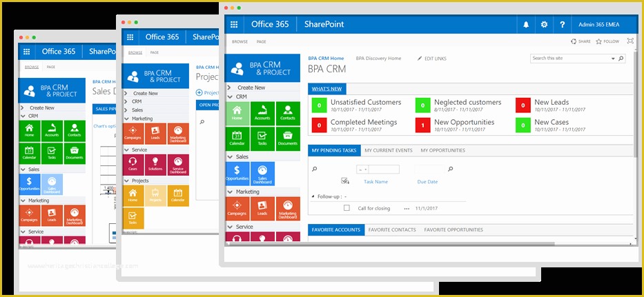
Task: Open app launcher grid in front window
Action: click(234, 24)
